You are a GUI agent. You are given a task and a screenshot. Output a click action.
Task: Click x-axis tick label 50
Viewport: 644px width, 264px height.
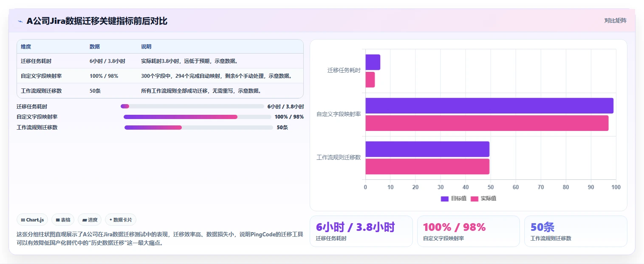[491, 187]
